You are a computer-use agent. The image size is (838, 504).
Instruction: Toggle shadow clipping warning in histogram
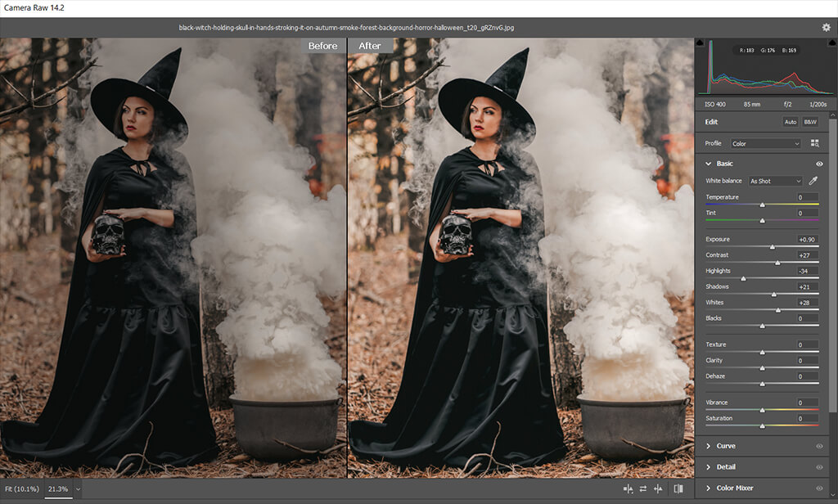[x=700, y=43]
